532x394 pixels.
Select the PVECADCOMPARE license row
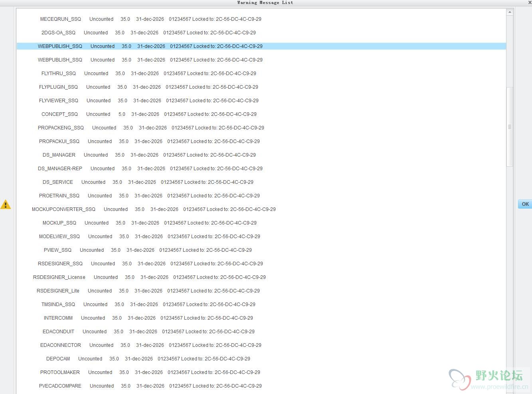tap(261, 386)
